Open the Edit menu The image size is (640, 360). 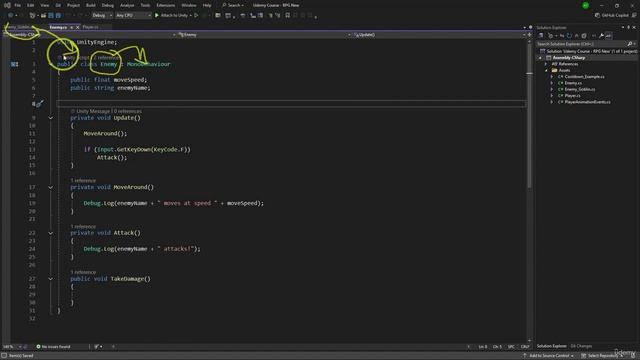point(30,5)
